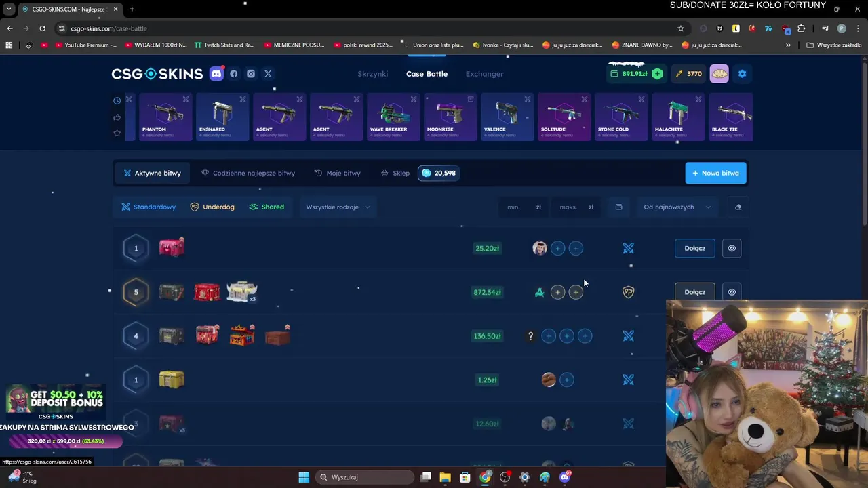Image resolution: width=868 pixels, height=488 pixels.
Task: Click the red case in 872.34zł battle
Action: click(207, 292)
